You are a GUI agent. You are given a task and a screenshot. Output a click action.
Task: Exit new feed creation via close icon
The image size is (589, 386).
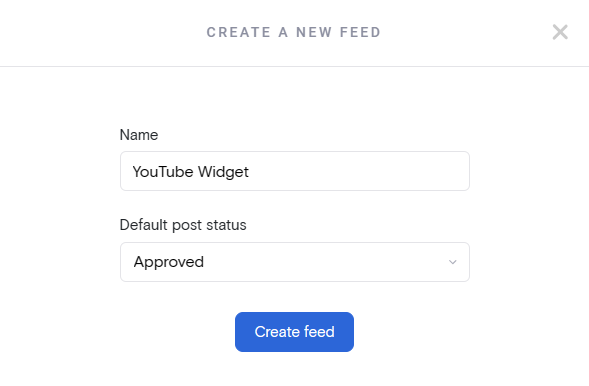tap(560, 32)
